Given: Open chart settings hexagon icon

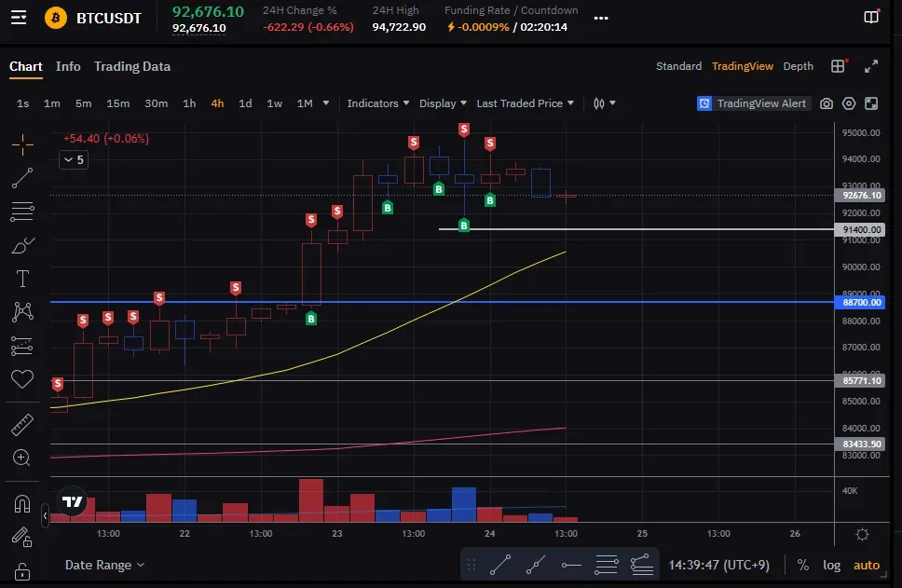Looking at the screenshot, I should 849,103.
